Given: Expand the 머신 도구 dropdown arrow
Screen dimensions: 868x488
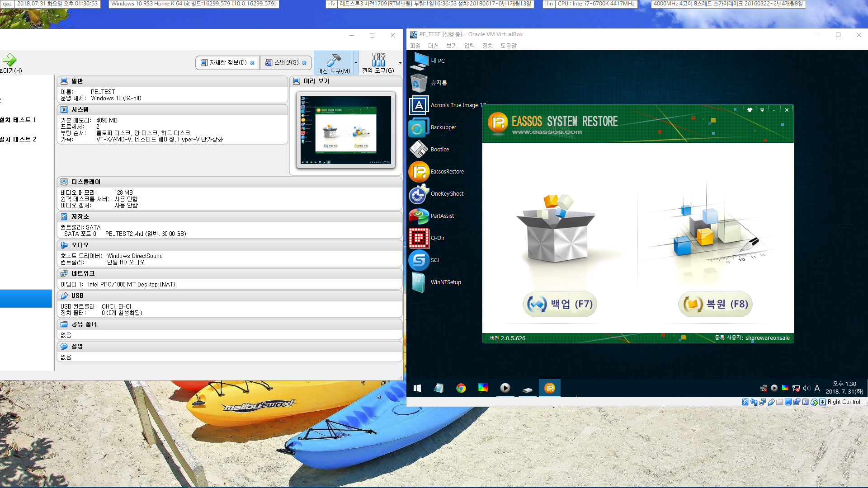Looking at the screenshot, I should point(356,63).
